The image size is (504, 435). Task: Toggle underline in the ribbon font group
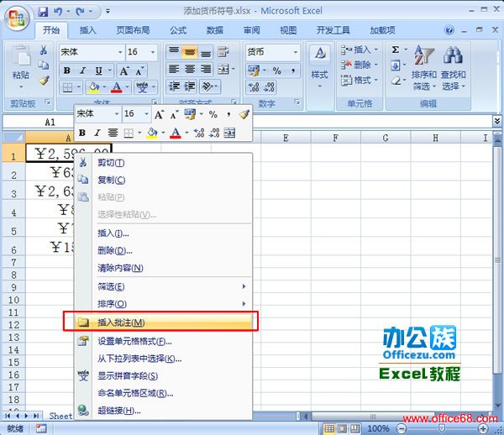[99, 71]
